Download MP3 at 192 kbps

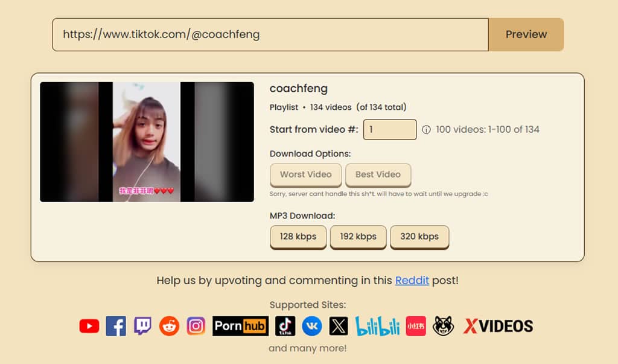coord(358,237)
